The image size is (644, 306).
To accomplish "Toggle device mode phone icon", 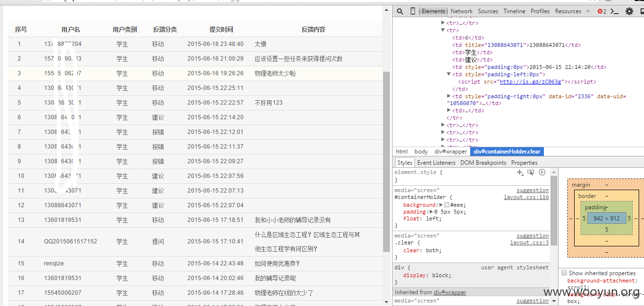I will click(x=413, y=11).
